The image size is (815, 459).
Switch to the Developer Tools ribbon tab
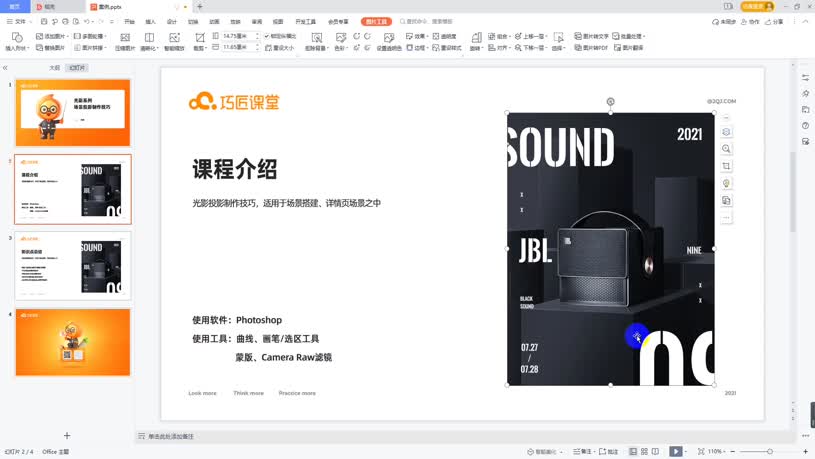(306, 21)
